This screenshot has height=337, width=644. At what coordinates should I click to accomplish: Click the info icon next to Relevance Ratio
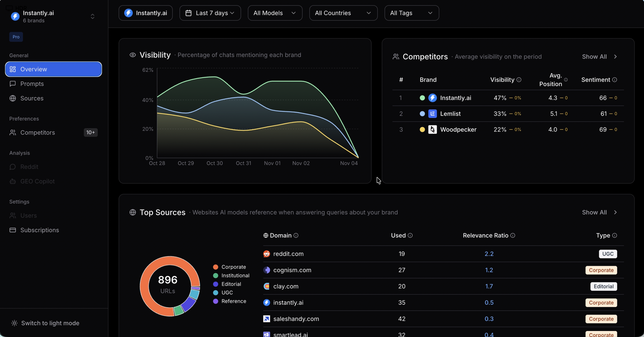pyautogui.click(x=513, y=235)
